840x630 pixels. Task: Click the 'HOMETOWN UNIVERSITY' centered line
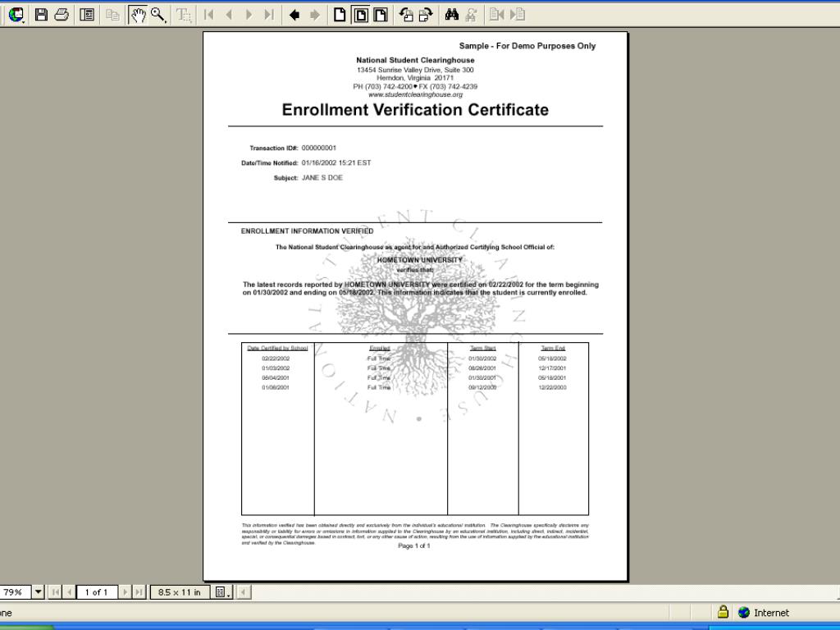(x=419, y=260)
